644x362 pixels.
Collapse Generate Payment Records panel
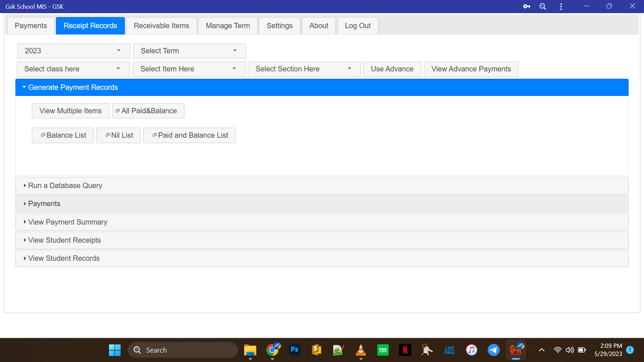click(x=73, y=87)
